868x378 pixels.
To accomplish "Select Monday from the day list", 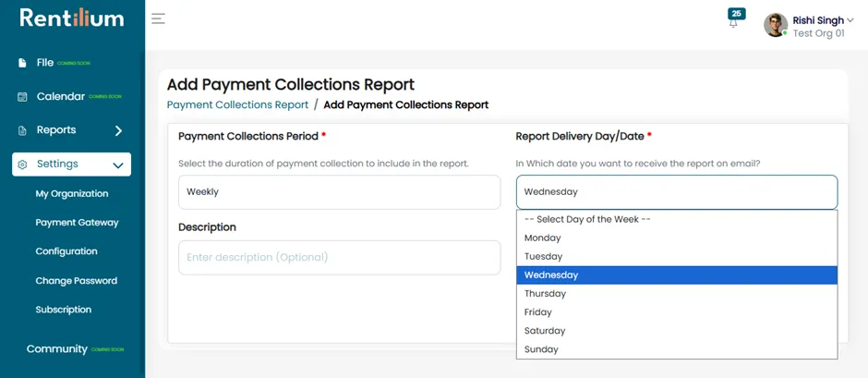I will (x=677, y=238).
